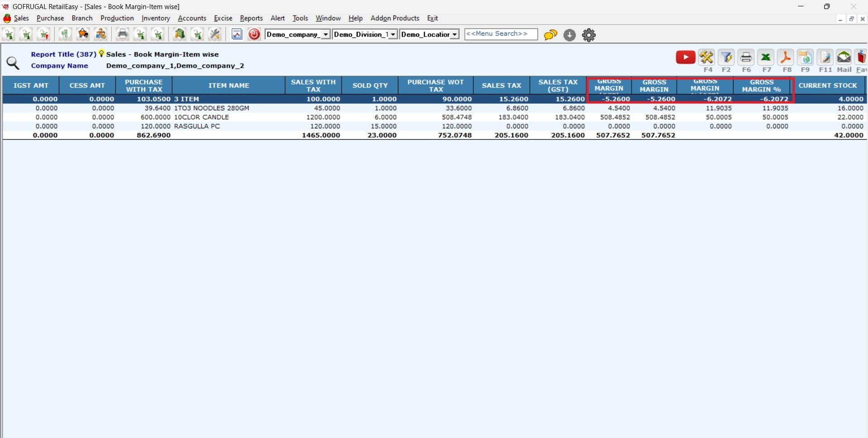This screenshot has height=438, width=868.
Task: Click the red power button in toolbar
Action: 254,34
